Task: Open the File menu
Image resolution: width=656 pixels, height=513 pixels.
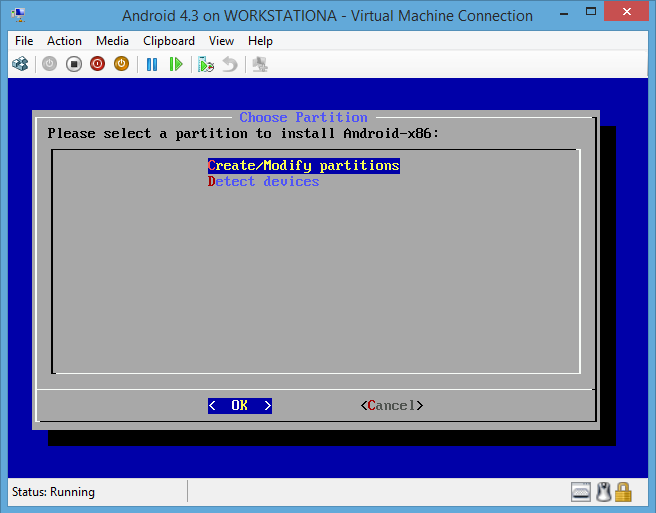Action: (x=24, y=41)
